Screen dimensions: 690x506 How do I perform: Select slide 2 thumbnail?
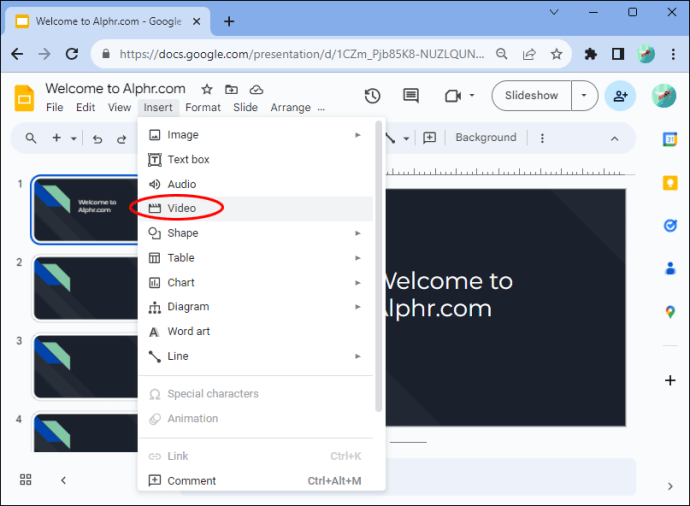point(86,288)
